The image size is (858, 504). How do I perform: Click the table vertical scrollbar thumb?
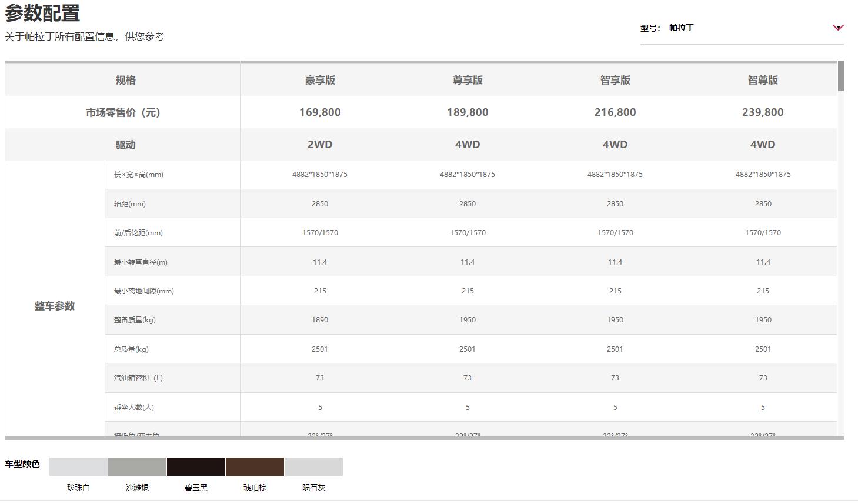tap(840, 76)
